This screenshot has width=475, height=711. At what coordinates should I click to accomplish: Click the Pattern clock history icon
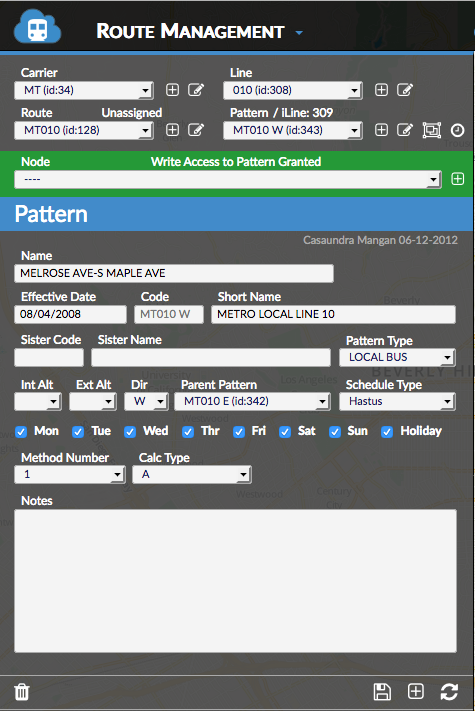click(x=457, y=131)
